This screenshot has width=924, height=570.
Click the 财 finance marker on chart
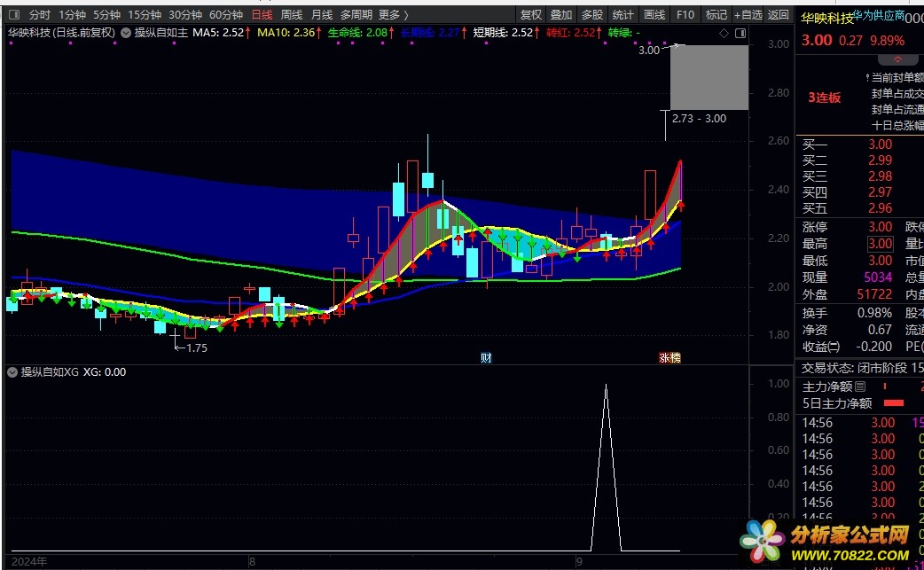point(486,357)
